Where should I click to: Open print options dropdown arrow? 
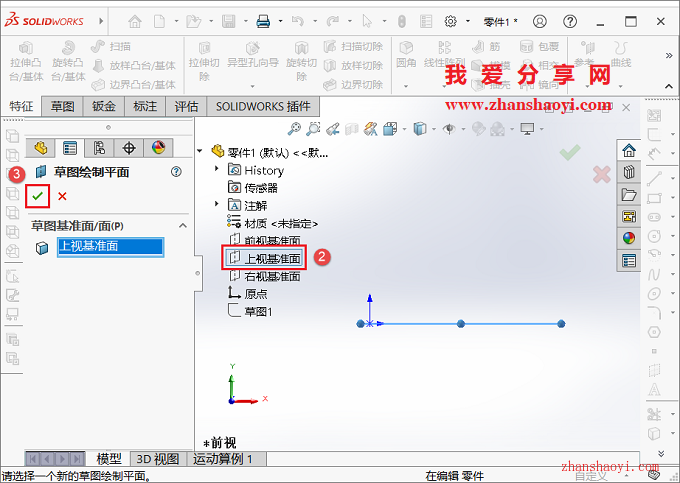tap(280, 21)
